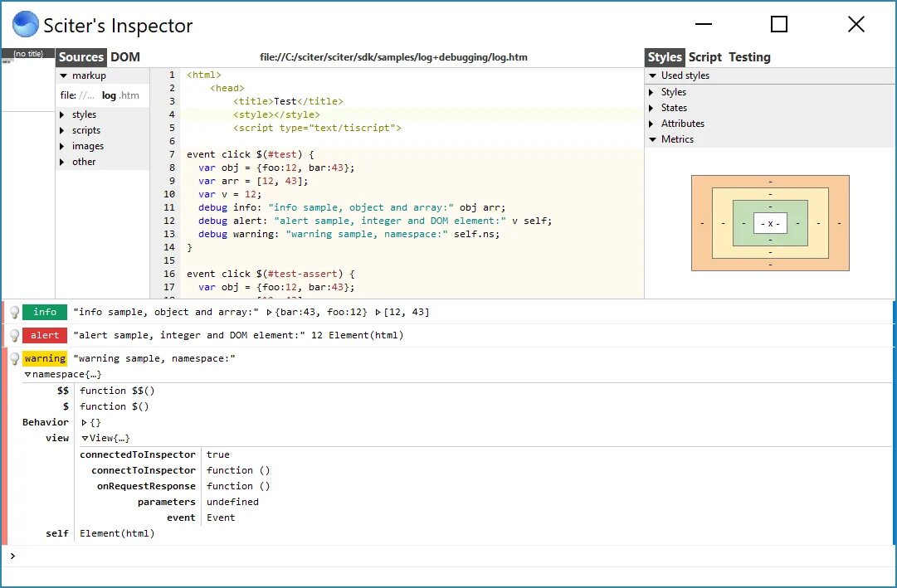The height and width of the screenshot is (588, 897).
Task: Click the lightbulb icon beside info log
Action: (15, 313)
